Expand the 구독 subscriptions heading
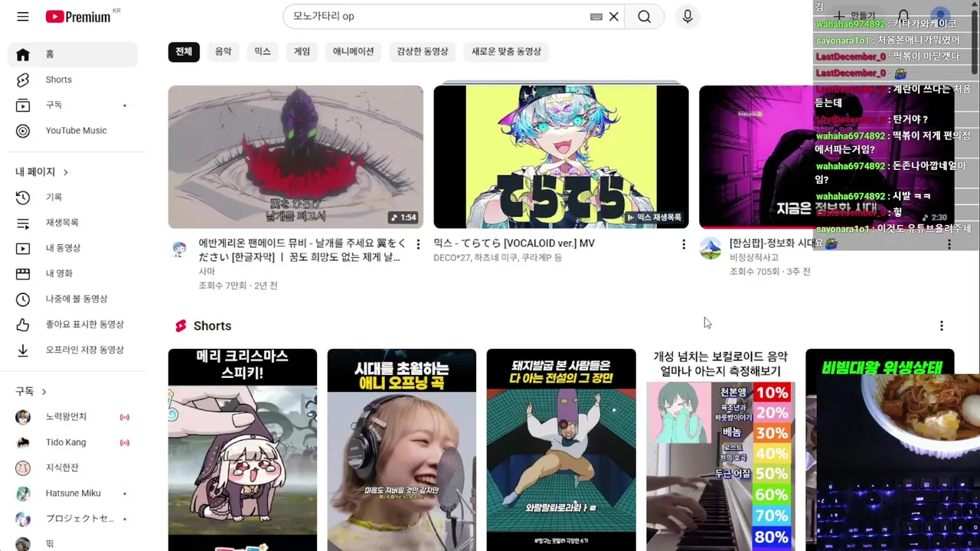The width and height of the screenshot is (980, 551). coord(31,391)
